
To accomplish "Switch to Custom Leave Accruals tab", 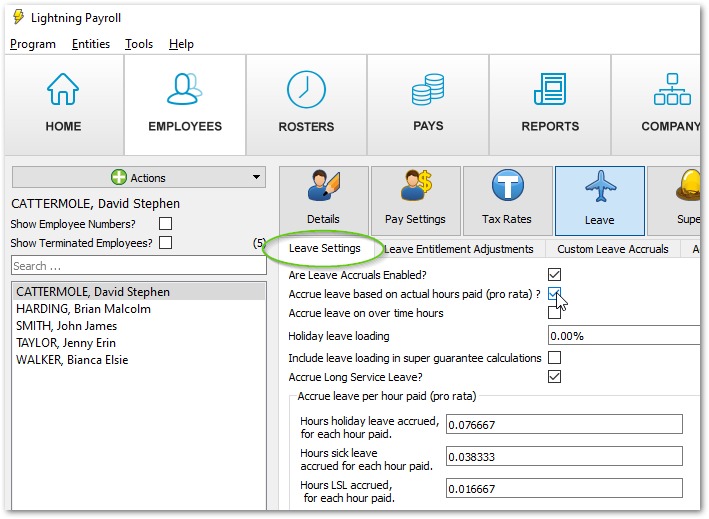I will (x=612, y=249).
